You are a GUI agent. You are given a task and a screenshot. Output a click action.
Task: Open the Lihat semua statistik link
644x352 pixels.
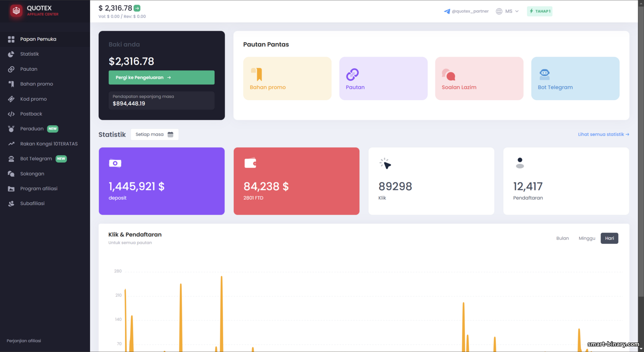point(603,134)
